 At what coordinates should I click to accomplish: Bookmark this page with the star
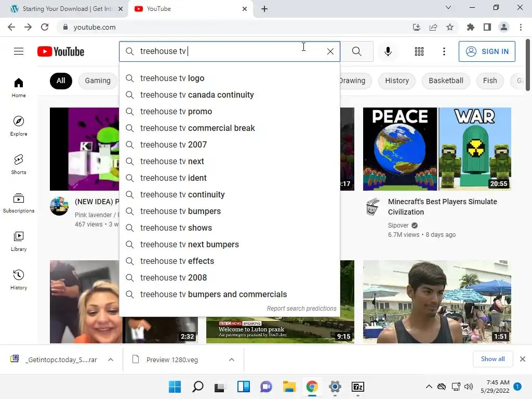(x=450, y=27)
